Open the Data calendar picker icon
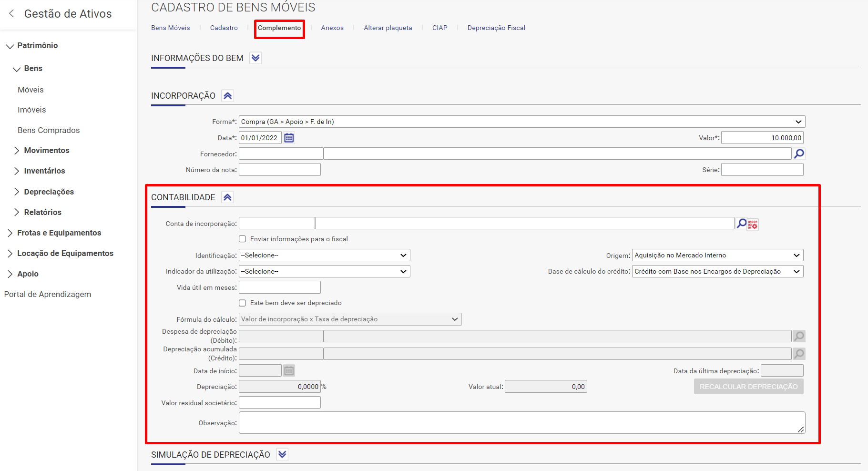Viewport: 868px width, 471px height. pos(289,138)
